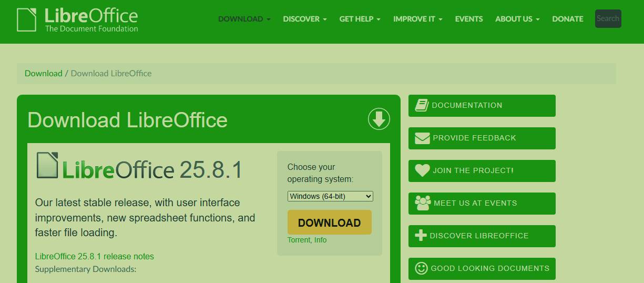The width and height of the screenshot is (644, 283).
Task: Expand the Discover navigation dropdown
Action: coord(305,19)
